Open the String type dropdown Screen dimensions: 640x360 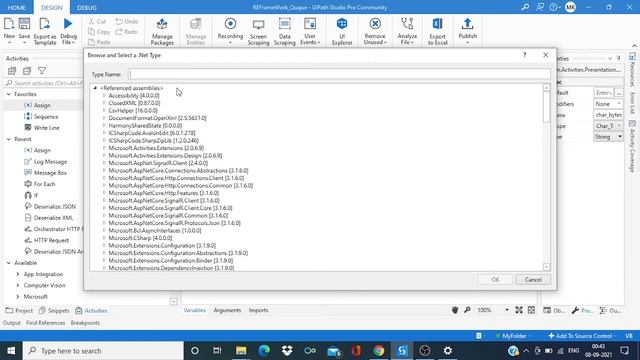click(x=608, y=137)
